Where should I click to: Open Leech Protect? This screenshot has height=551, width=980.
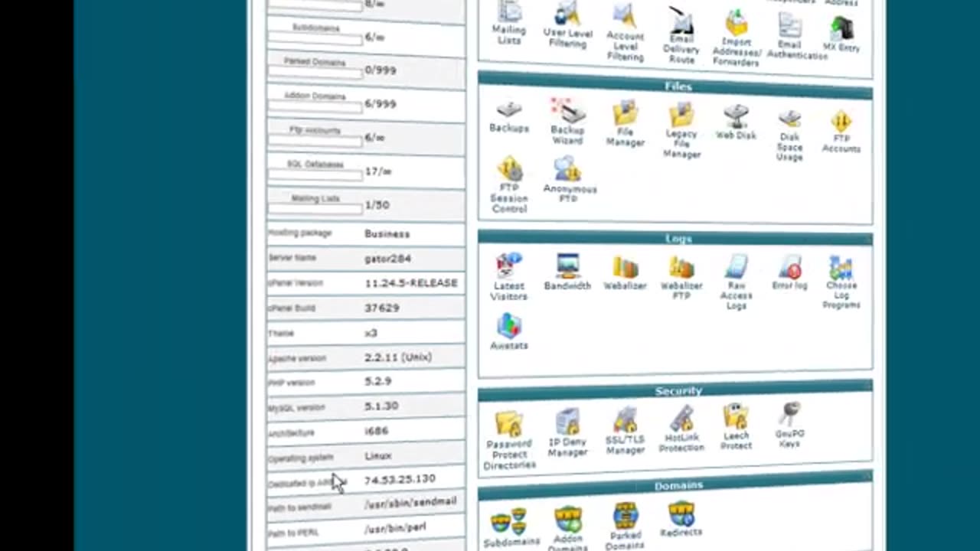coord(736,427)
